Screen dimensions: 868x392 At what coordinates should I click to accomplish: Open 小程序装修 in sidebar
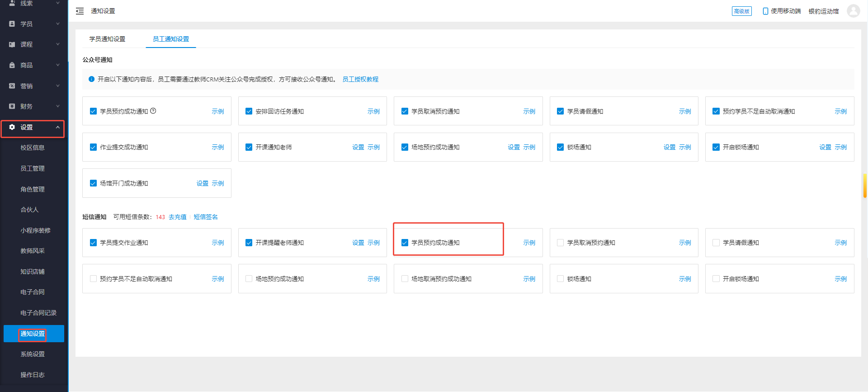tap(35, 230)
